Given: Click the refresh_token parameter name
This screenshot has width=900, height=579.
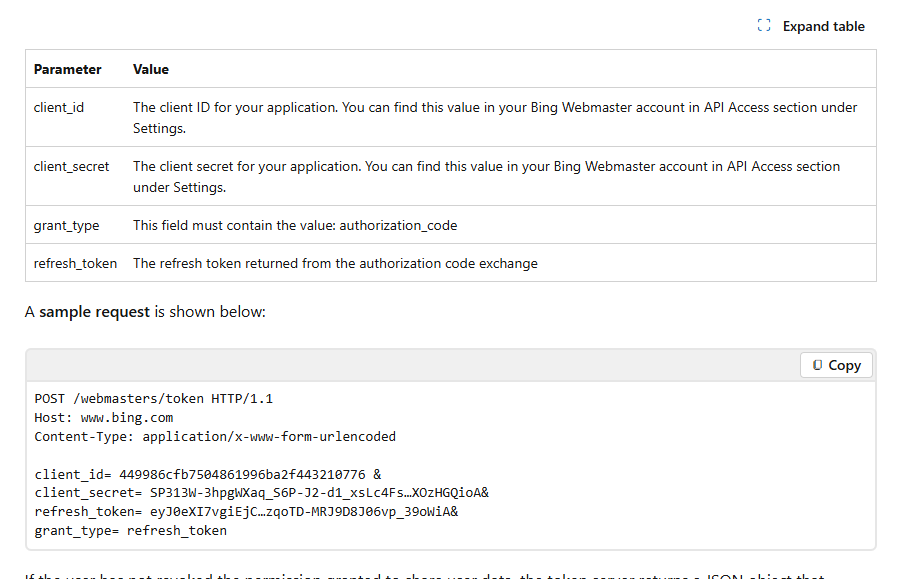Looking at the screenshot, I should tap(75, 263).
